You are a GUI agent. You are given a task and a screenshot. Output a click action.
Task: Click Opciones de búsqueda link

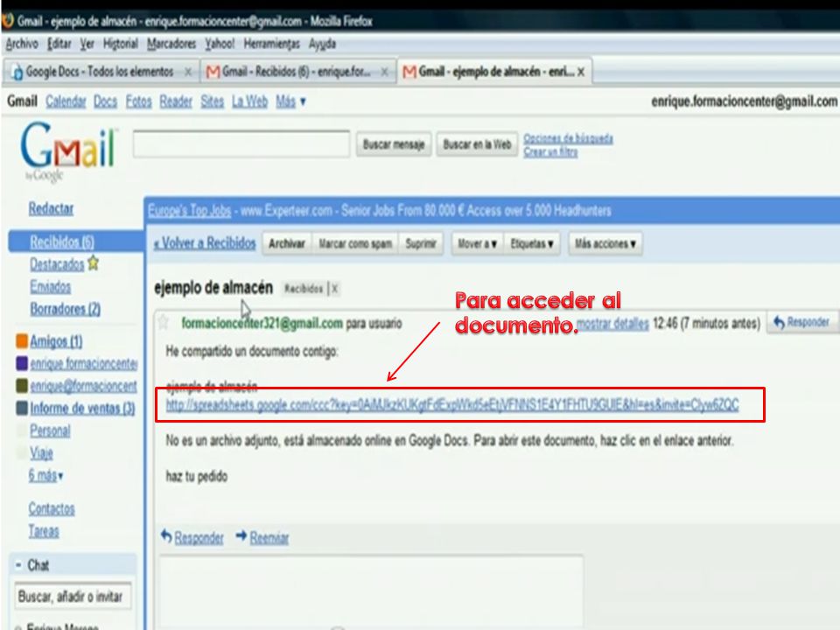pyautogui.click(x=568, y=139)
